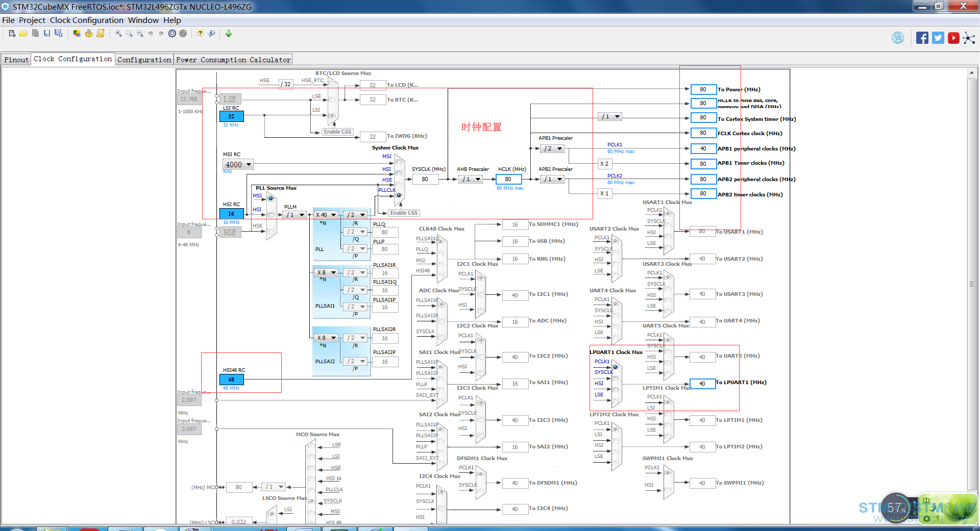Open the AHB Prescaler dropdown

pyautogui.click(x=470, y=179)
